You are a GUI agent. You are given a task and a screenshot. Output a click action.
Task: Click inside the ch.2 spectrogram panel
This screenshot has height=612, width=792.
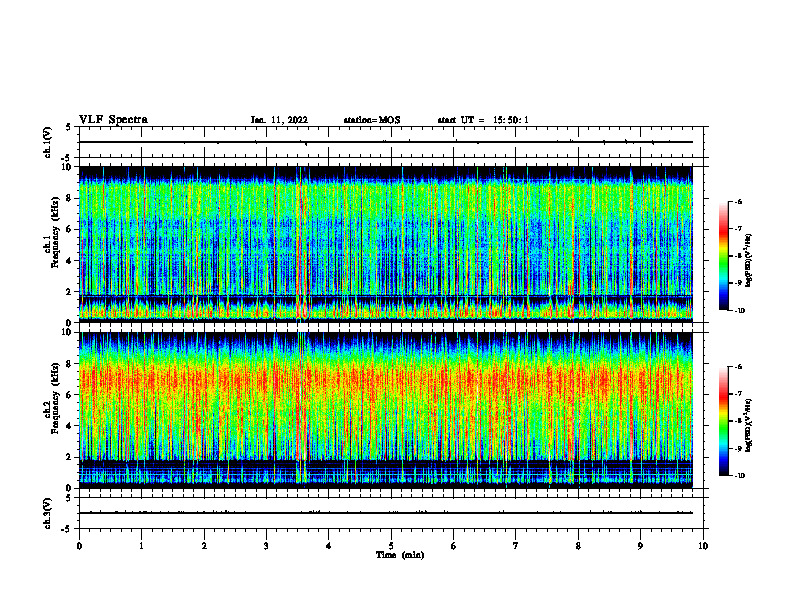point(386,410)
